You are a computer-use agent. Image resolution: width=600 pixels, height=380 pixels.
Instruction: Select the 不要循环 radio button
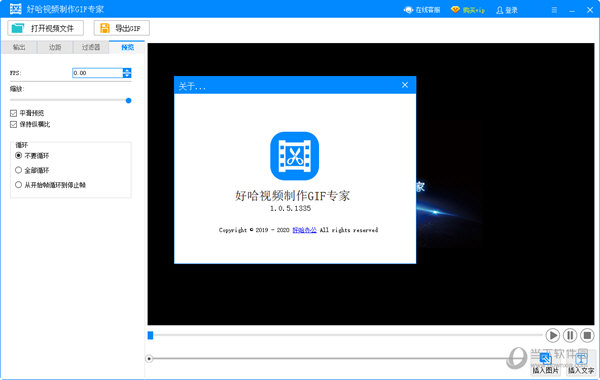(18, 155)
